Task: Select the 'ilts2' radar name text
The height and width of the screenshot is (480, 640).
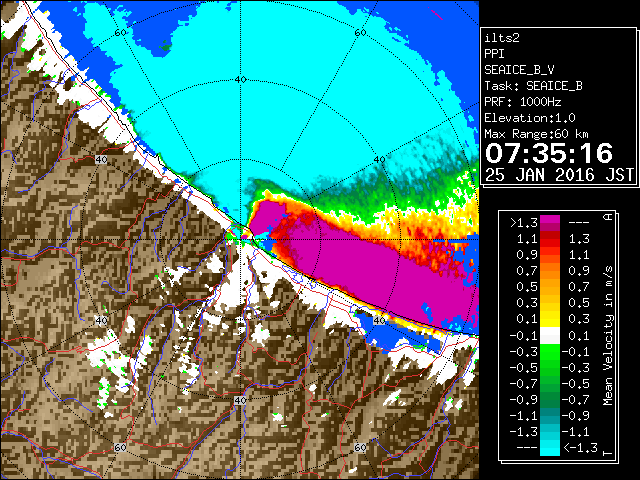Action: 502,38
